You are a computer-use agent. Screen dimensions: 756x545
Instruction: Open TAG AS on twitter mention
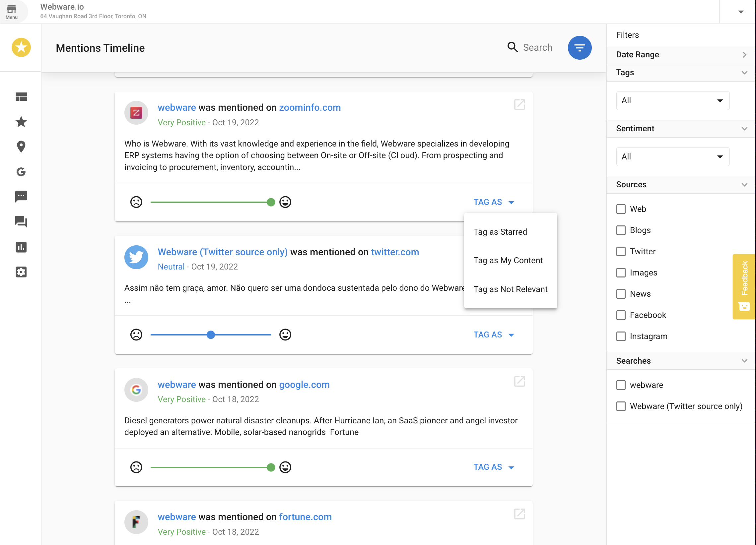point(494,335)
